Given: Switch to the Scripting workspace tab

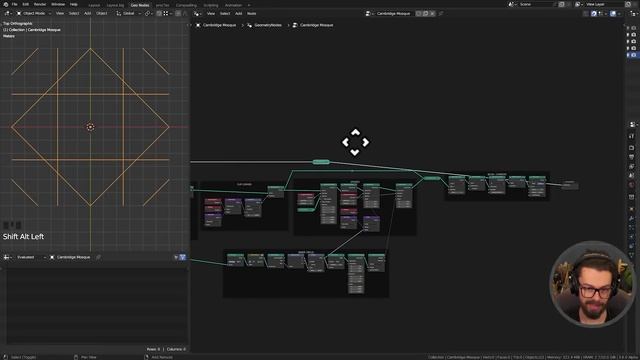Looking at the screenshot, I should 211,5.
